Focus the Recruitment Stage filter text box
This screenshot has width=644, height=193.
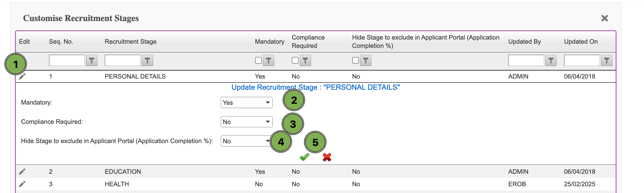123,60
